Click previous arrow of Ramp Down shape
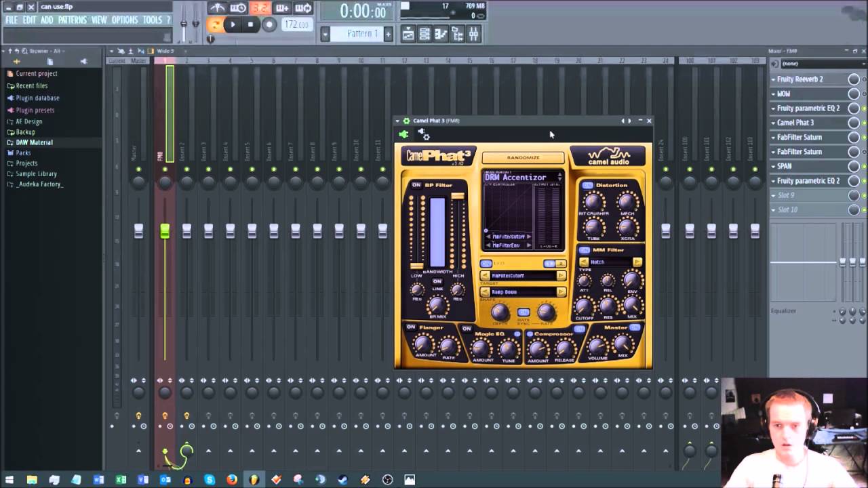The height and width of the screenshot is (488, 868). pyautogui.click(x=485, y=292)
